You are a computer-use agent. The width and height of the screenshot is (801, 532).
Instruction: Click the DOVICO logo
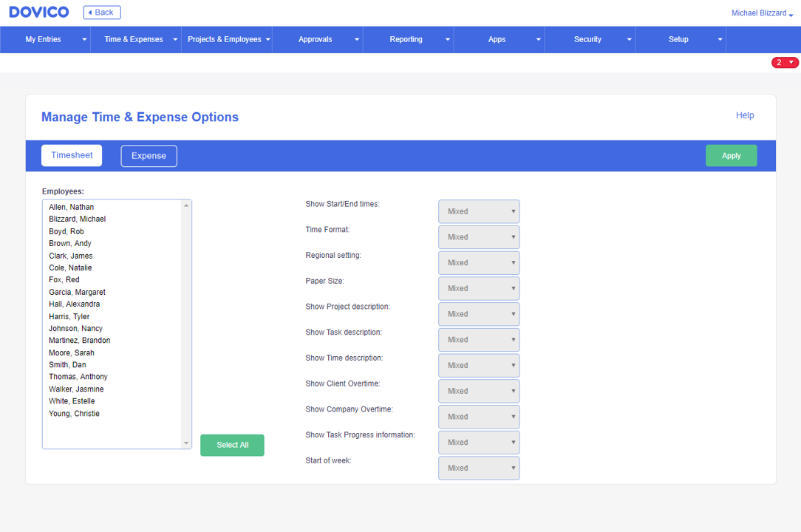pyautogui.click(x=38, y=12)
